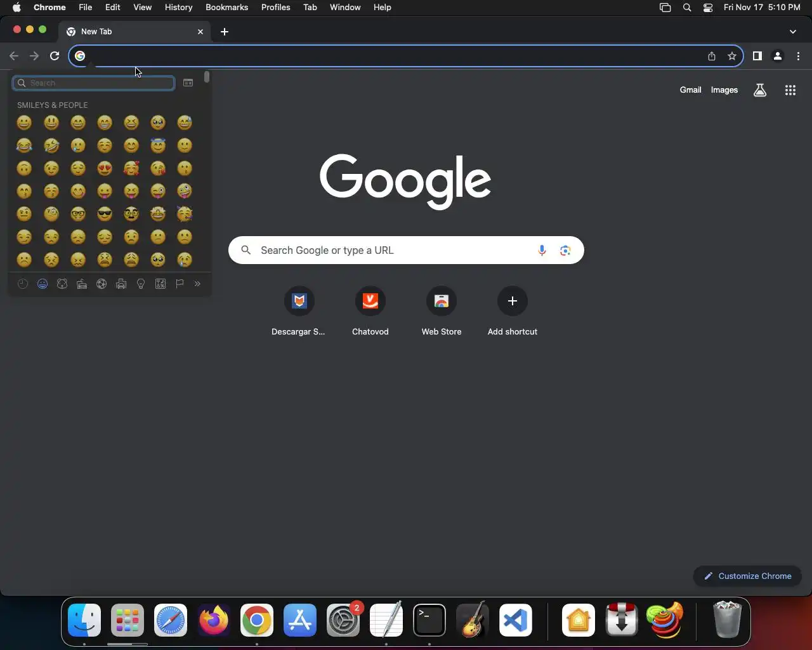The width and height of the screenshot is (812, 650).
Task: Open the Symbols emoji category
Action: click(160, 284)
